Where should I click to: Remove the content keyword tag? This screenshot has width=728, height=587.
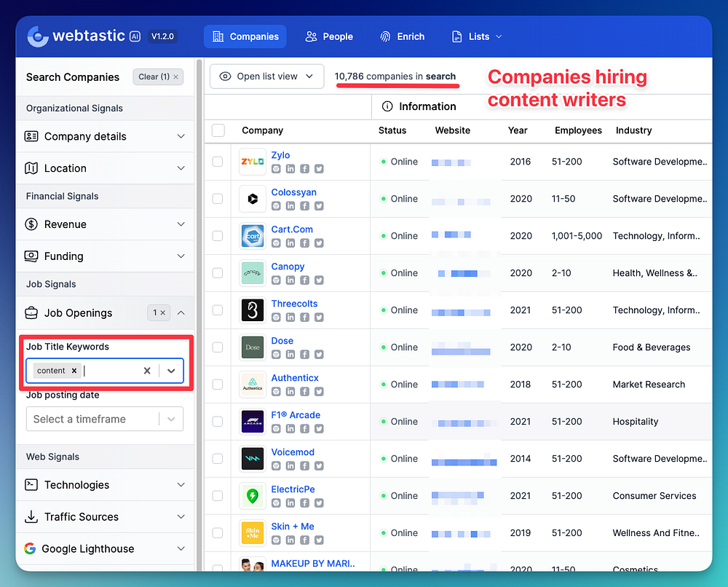(x=74, y=371)
